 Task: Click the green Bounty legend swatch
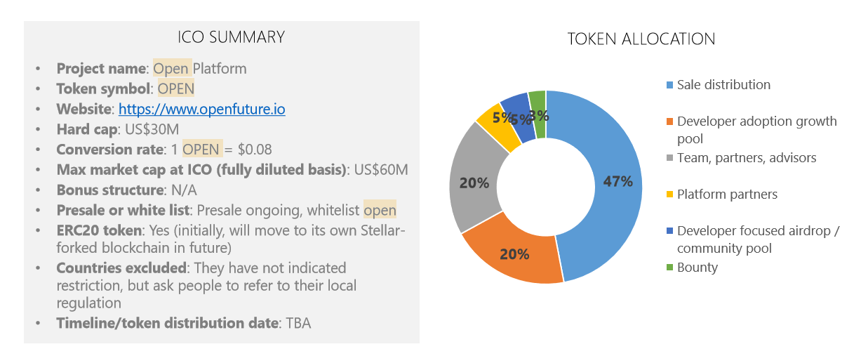670,268
